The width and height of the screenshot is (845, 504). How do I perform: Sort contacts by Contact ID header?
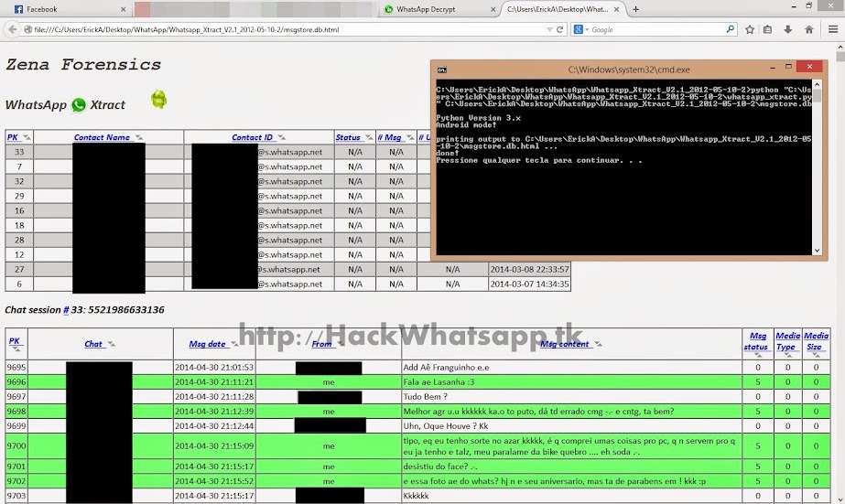[252, 137]
